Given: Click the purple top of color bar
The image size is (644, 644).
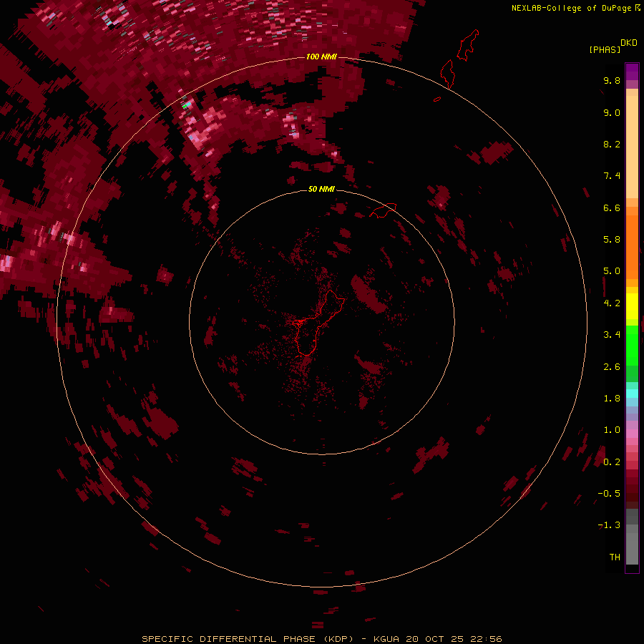Looking at the screenshot, I should 632,72.
